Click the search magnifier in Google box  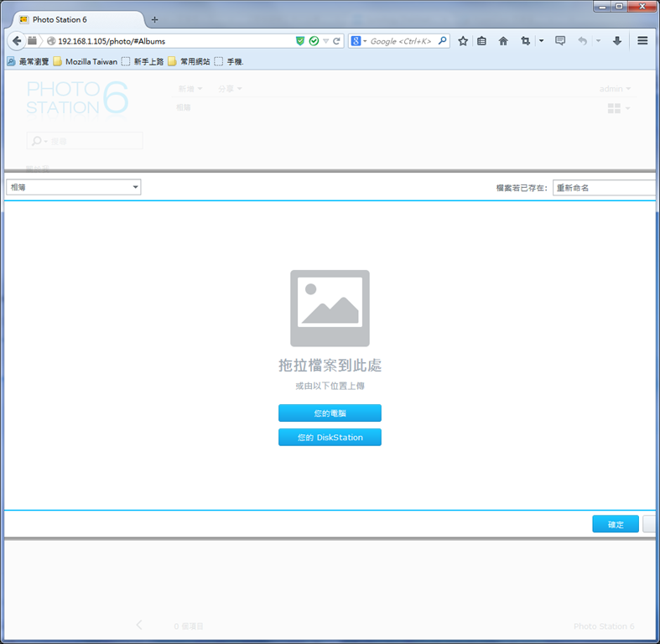click(x=443, y=41)
